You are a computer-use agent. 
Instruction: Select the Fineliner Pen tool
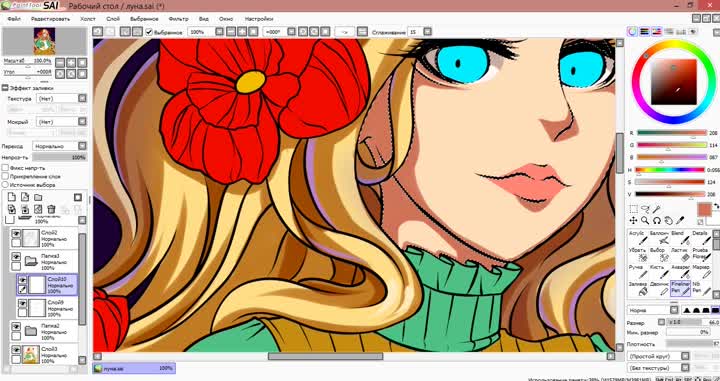tap(680, 288)
